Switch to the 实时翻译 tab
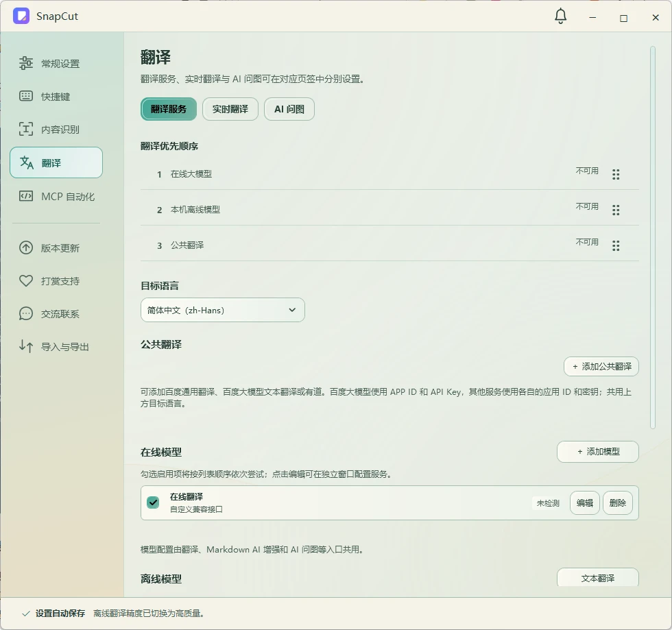Viewport: 672px width, 630px height. [x=230, y=109]
